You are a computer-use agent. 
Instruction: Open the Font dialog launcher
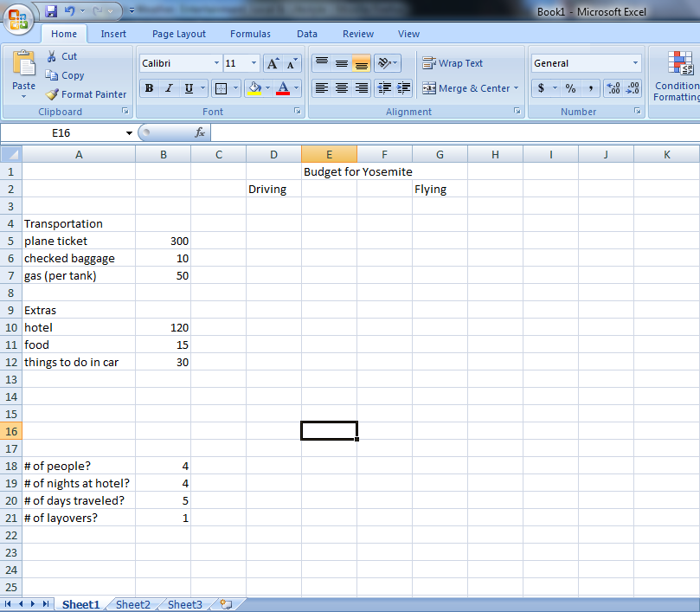(298, 111)
